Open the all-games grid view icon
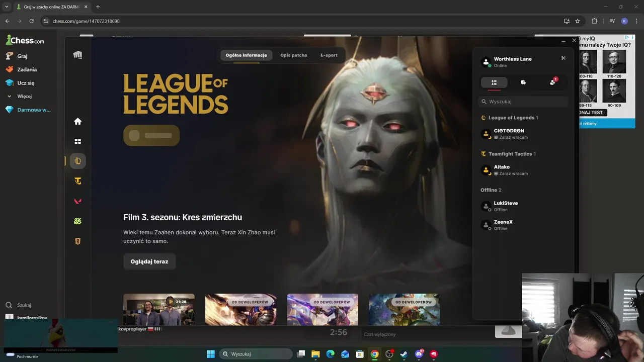Screen dimensions: 644x362 click(77, 141)
